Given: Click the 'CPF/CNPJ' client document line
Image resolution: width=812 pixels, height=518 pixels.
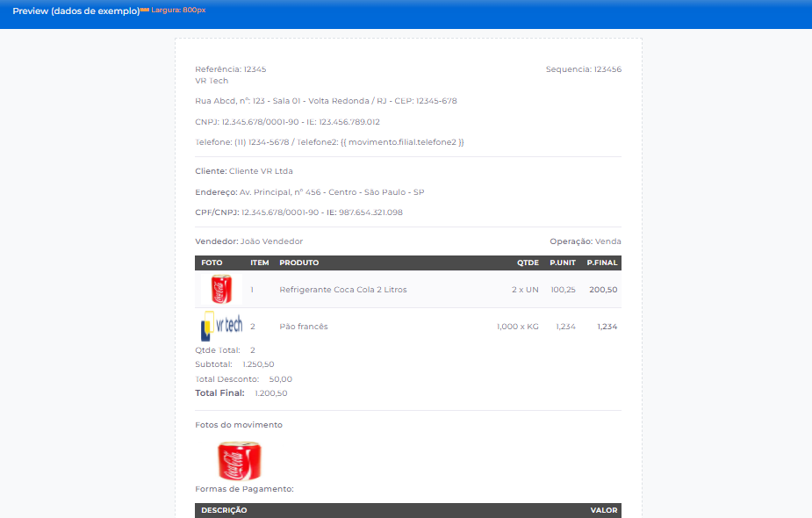Looking at the screenshot, I should coord(298,212).
